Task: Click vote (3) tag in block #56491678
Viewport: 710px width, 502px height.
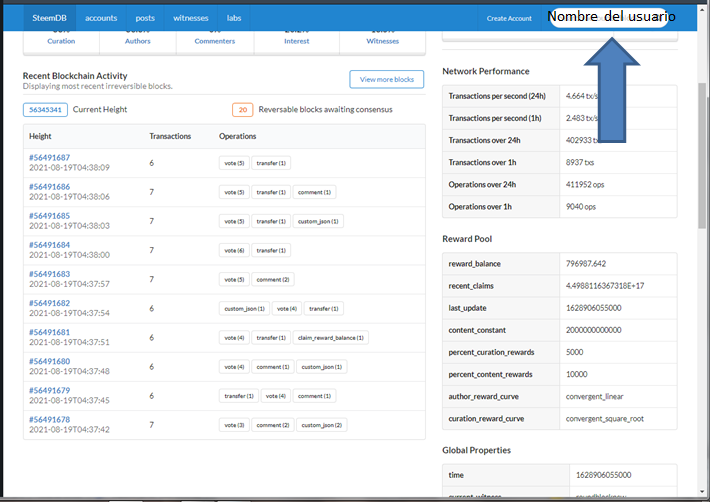Action: point(234,425)
